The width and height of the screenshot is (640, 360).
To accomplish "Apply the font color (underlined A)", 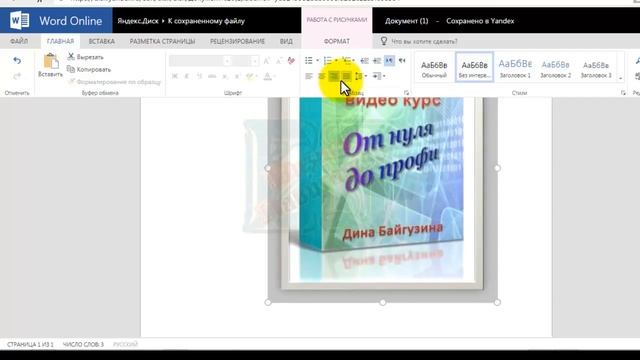I will point(267,76).
